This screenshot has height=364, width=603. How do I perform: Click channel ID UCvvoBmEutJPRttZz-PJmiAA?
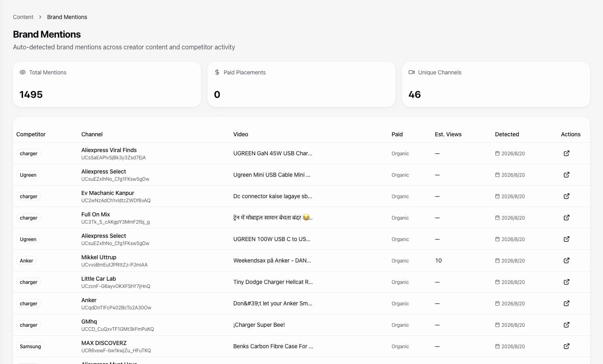pos(114,265)
